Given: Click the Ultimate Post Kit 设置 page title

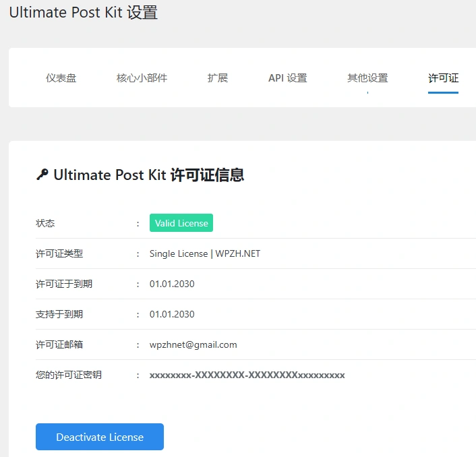Looking at the screenshot, I should point(83,12).
